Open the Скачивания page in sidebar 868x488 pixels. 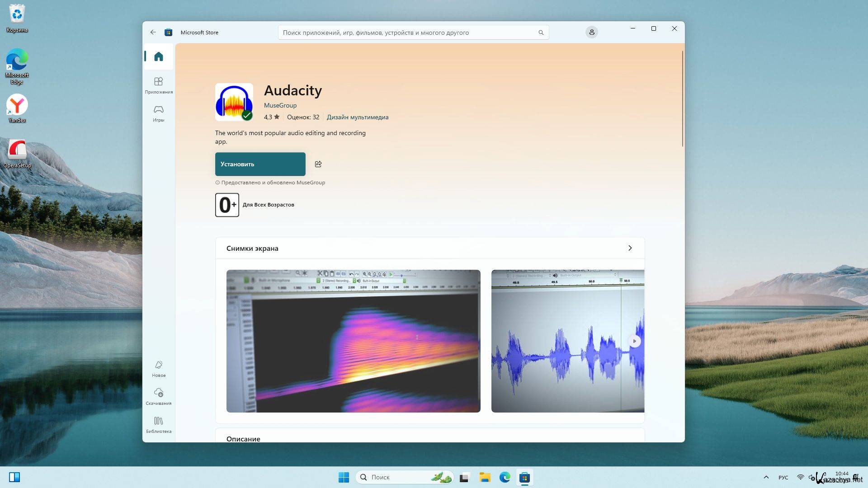(x=158, y=396)
